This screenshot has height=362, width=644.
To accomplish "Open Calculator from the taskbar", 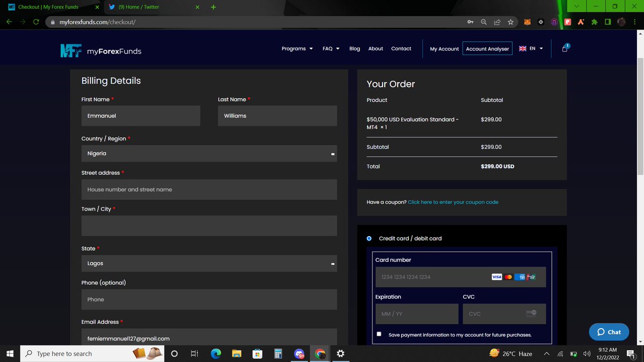I will click(x=278, y=353).
